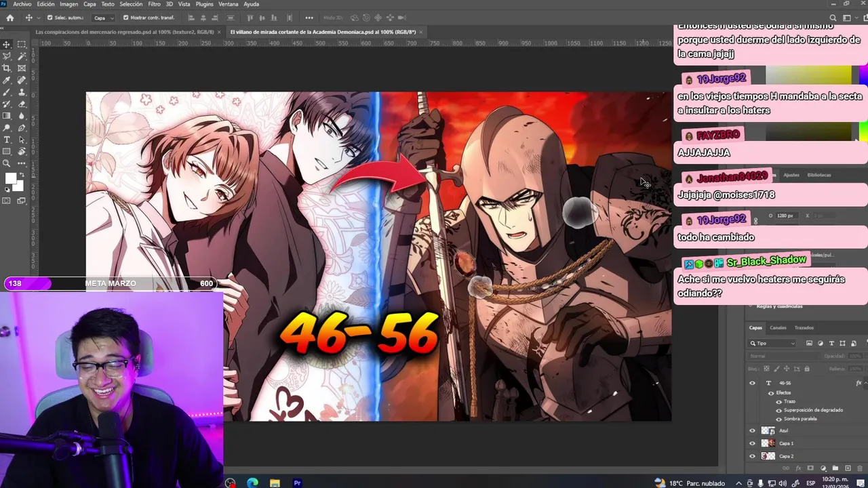Screen dimensions: 868x488
Task: Select the Spot Healing Brush tool
Action: click(22, 80)
